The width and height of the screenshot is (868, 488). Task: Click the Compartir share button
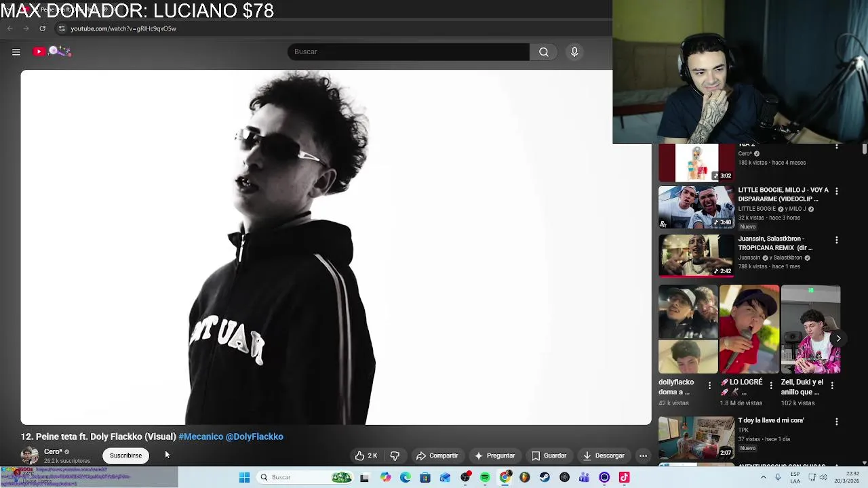pos(437,455)
